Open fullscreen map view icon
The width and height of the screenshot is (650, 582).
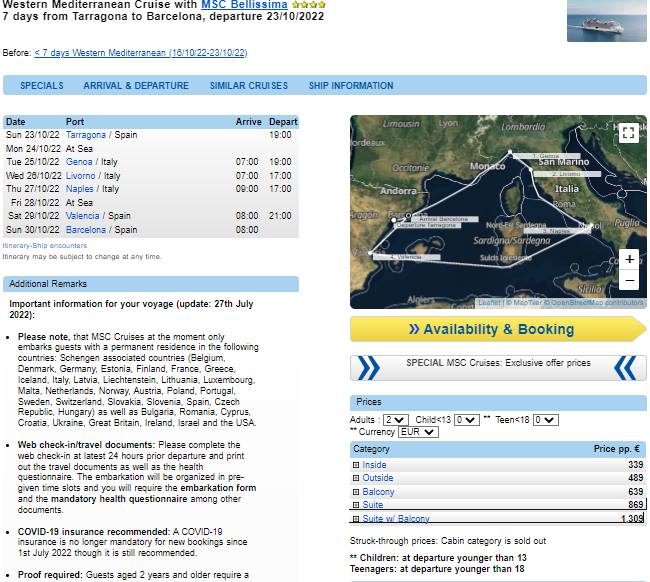pyautogui.click(x=628, y=133)
